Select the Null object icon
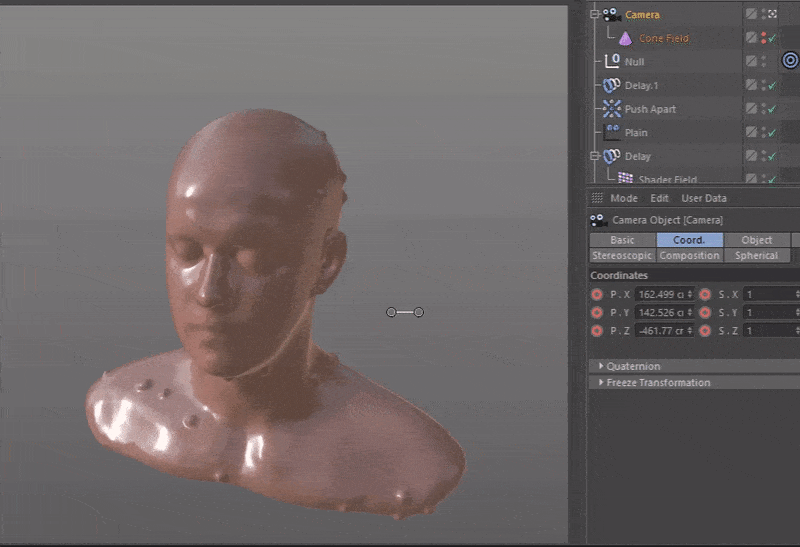 click(x=612, y=62)
